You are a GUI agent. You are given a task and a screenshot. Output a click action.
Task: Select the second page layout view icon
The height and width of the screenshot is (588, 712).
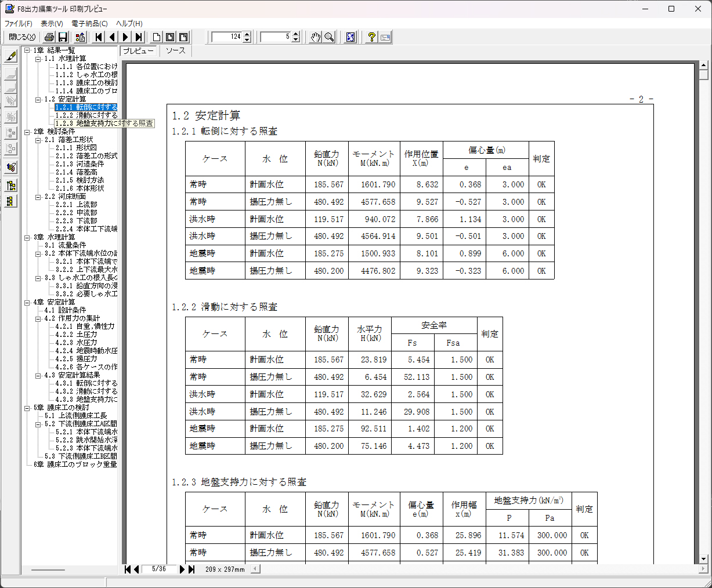click(x=170, y=37)
